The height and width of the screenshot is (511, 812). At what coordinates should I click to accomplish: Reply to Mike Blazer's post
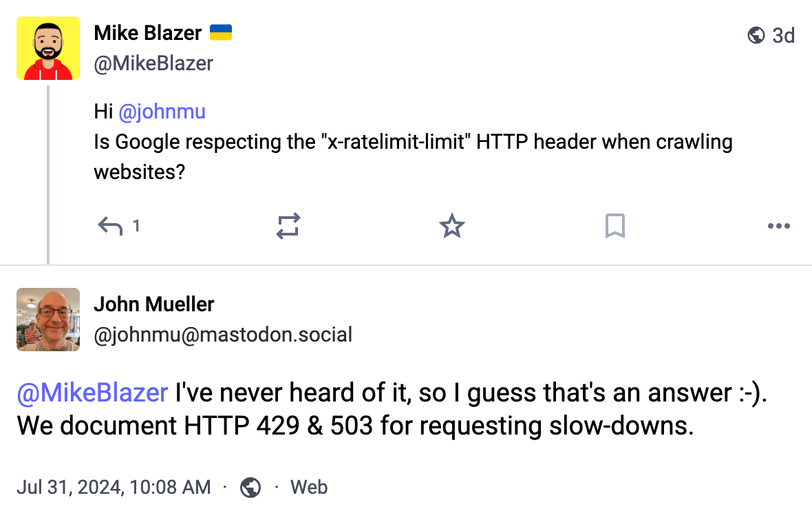(x=111, y=226)
